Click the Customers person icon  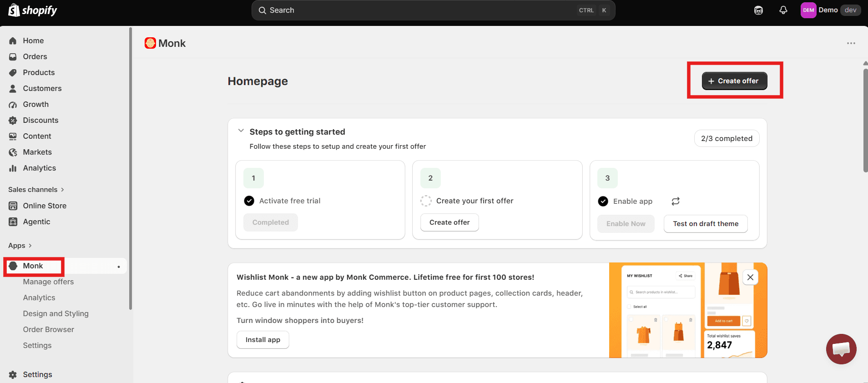[13, 88]
